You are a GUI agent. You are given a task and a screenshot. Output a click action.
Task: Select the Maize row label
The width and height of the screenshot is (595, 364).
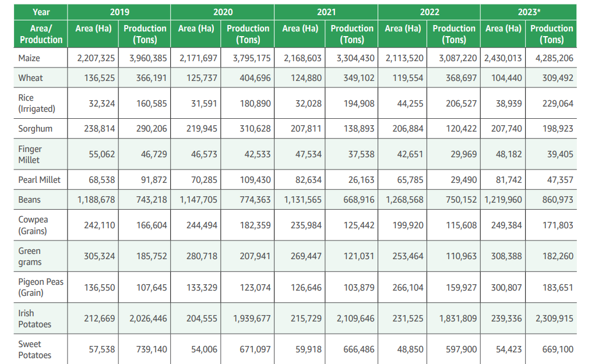pyautogui.click(x=30, y=58)
